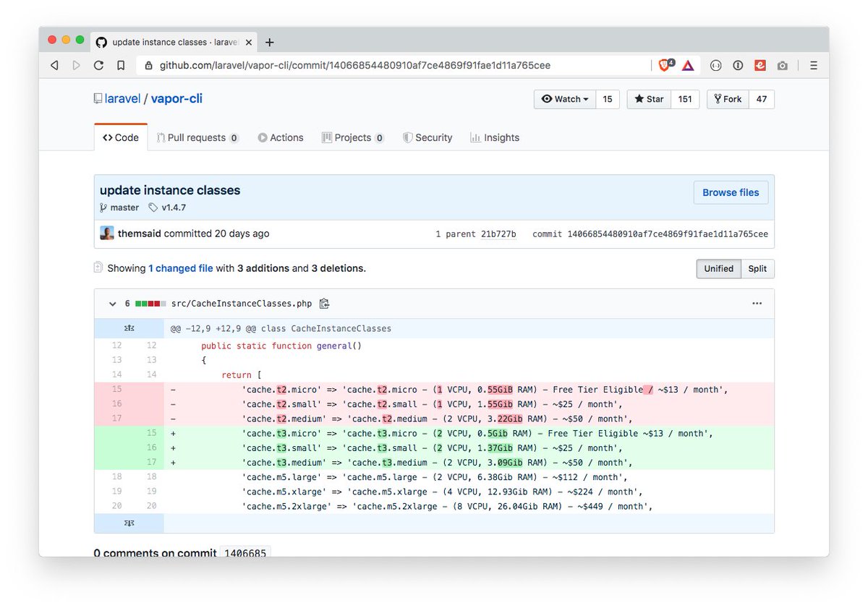Open the Watch dropdown
The image size is (868, 608).
(x=565, y=99)
